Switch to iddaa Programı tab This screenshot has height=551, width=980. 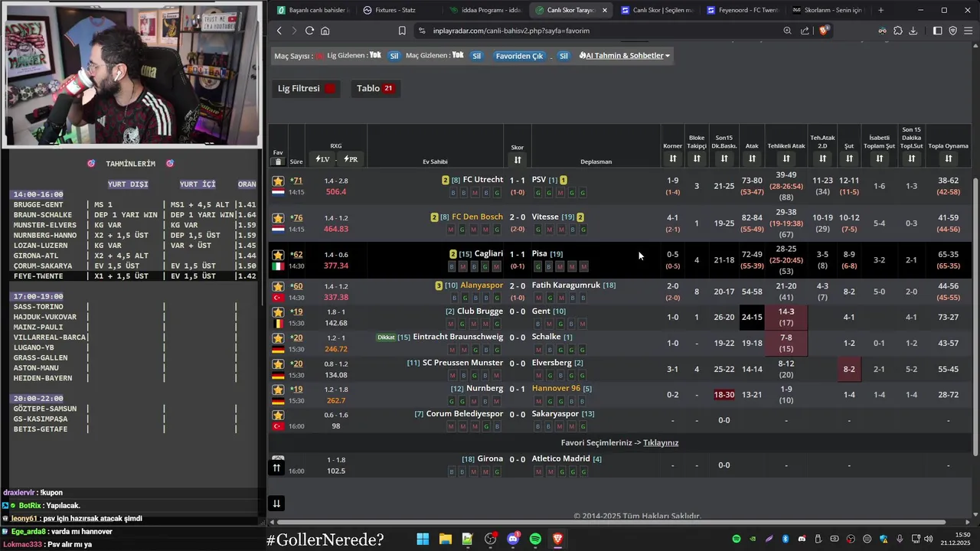[x=485, y=10]
